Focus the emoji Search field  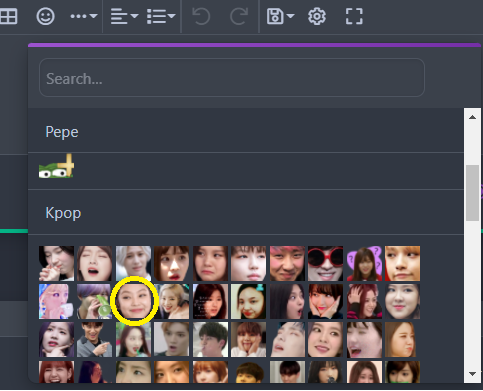coord(232,78)
